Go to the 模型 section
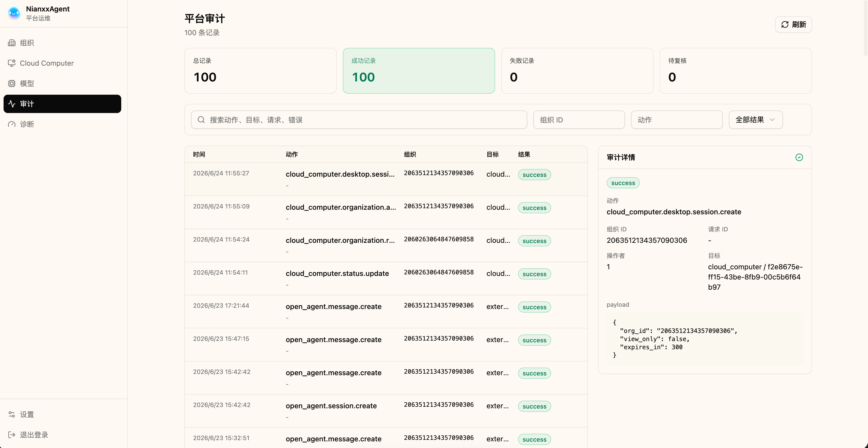868x448 pixels. (62, 83)
